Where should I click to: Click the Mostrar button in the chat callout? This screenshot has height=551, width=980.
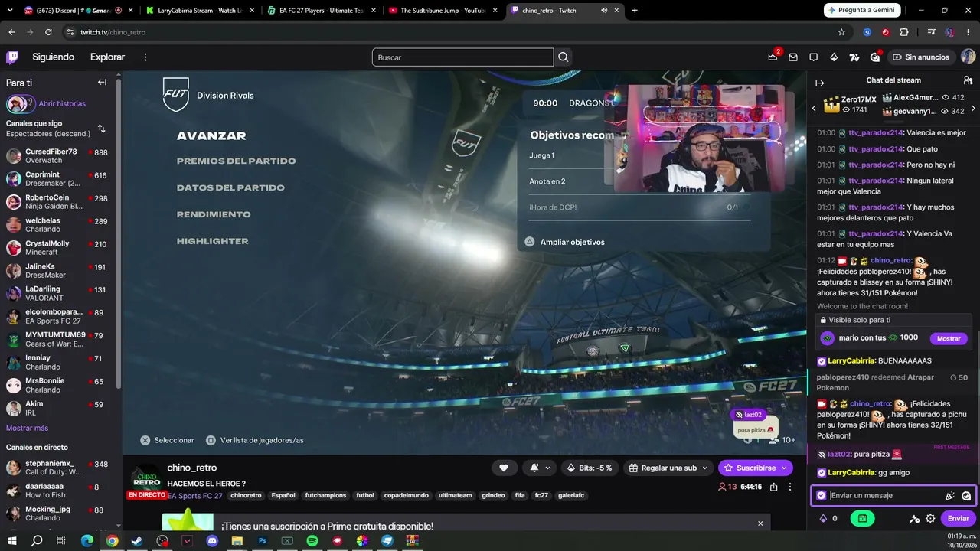949,338
